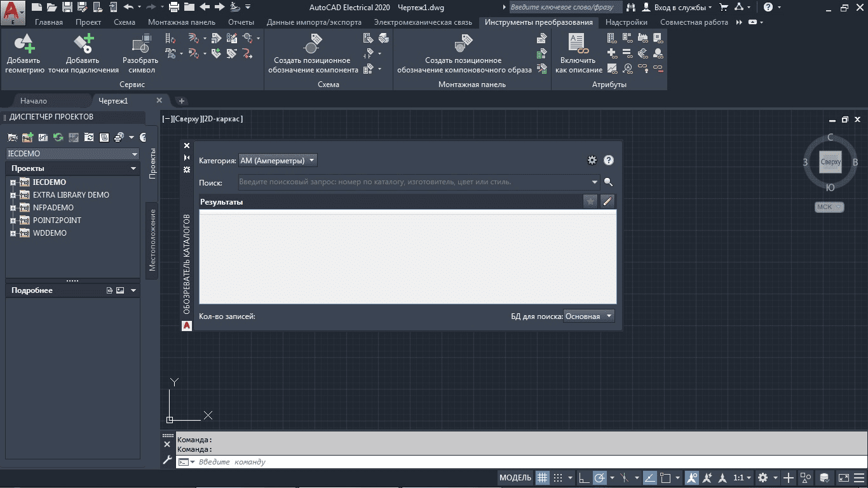Toggle snap mode dots icon in status bar

click(558, 477)
